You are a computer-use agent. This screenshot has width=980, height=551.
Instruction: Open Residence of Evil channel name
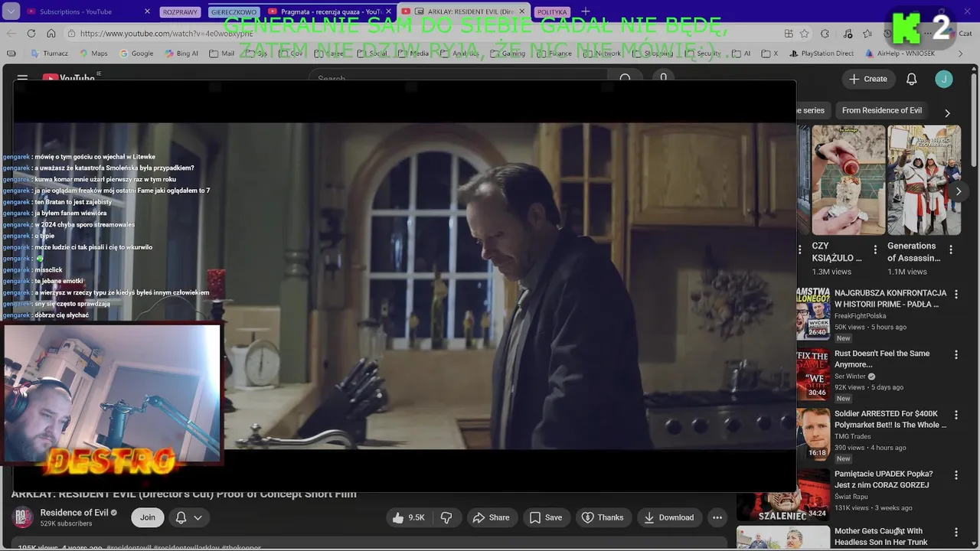74,513
